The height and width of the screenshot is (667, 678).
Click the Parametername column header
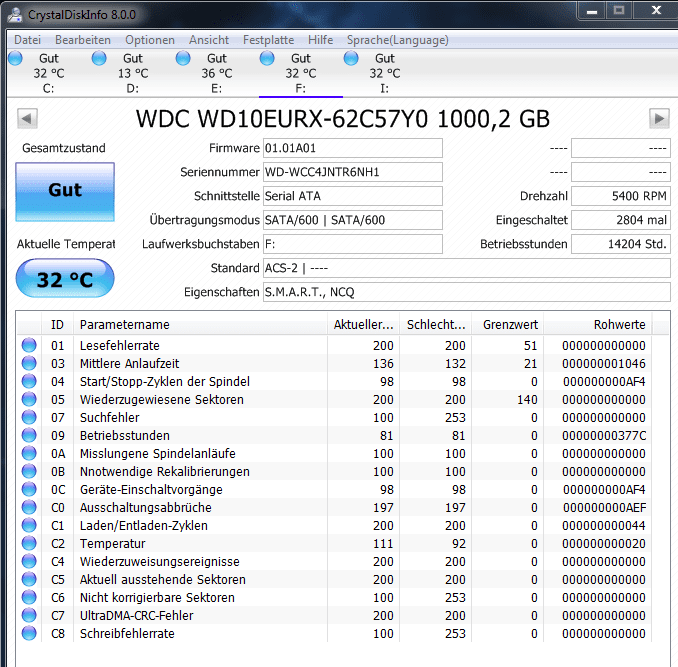[200, 325]
